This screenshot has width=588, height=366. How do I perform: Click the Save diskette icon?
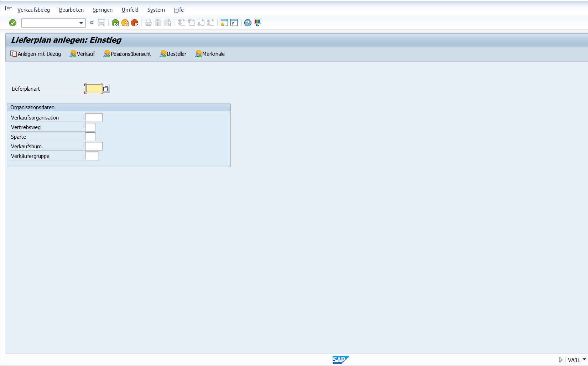(x=102, y=23)
